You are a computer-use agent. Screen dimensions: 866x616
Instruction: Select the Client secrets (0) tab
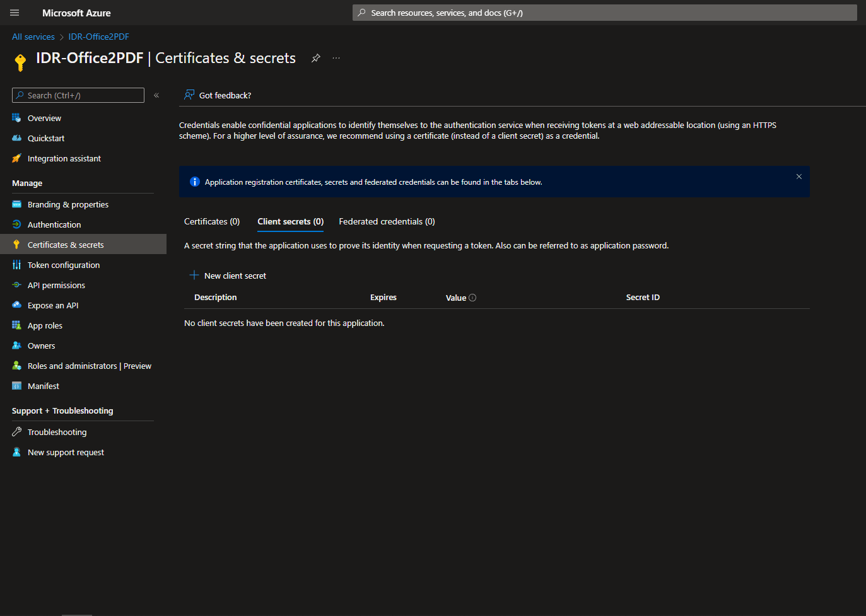pos(290,221)
